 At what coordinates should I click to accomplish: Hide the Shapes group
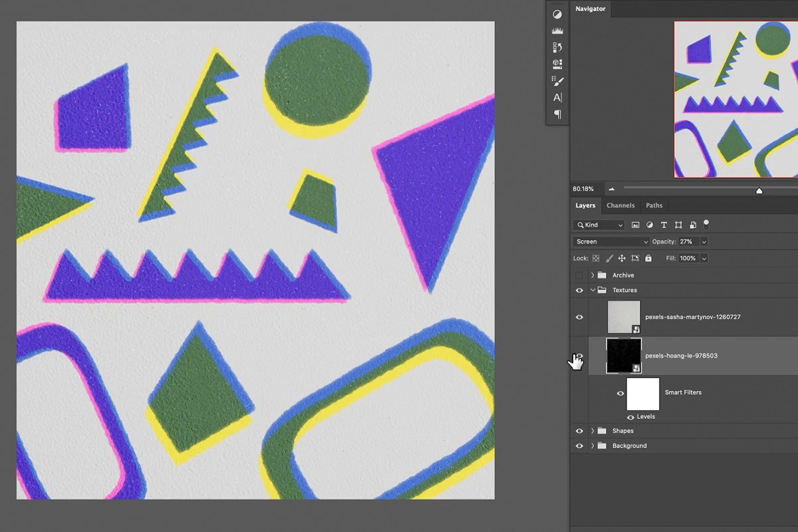pyautogui.click(x=579, y=431)
